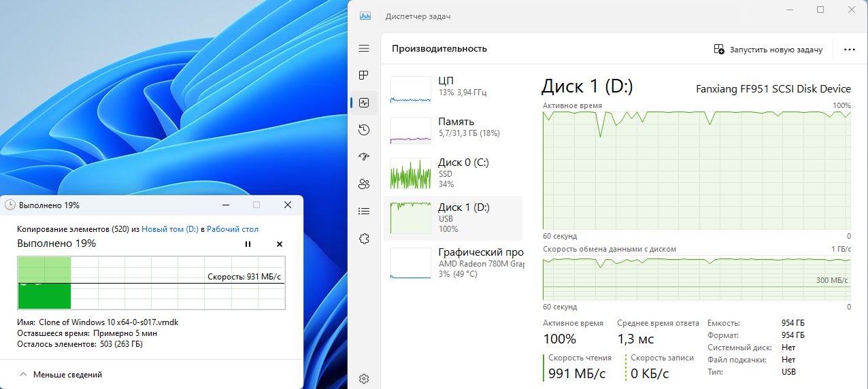
Task: Click the Active time disk graph
Action: 697,170
